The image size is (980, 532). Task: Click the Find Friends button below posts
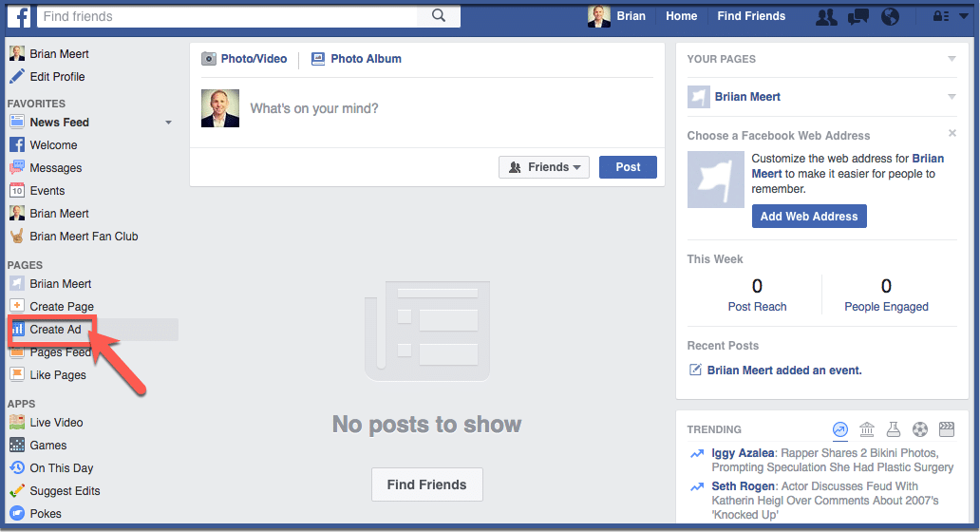[x=427, y=484]
